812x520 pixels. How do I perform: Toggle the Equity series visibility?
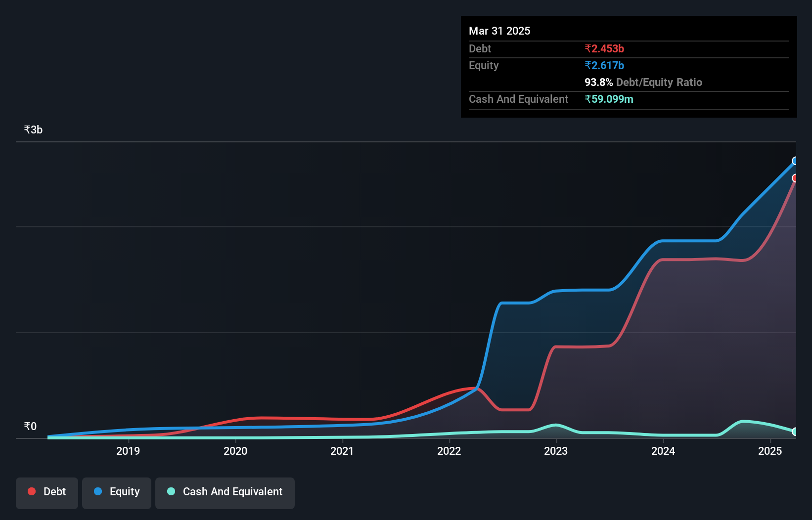click(x=116, y=491)
